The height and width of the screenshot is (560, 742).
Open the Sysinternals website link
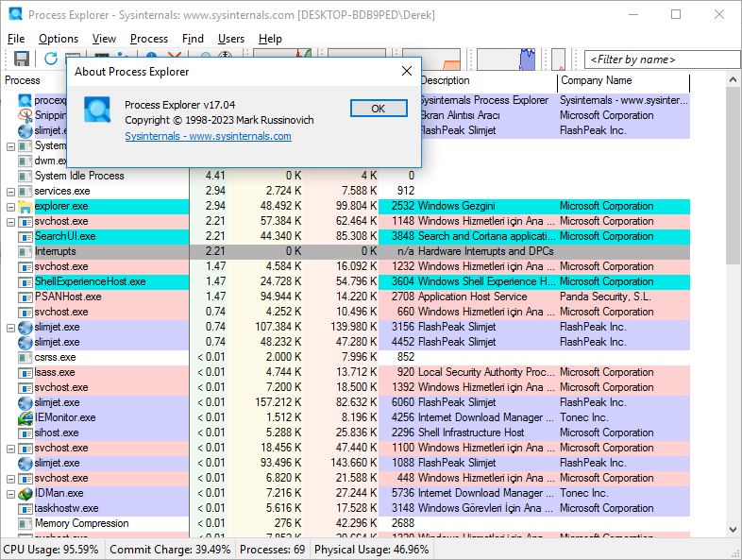click(209, 136)
